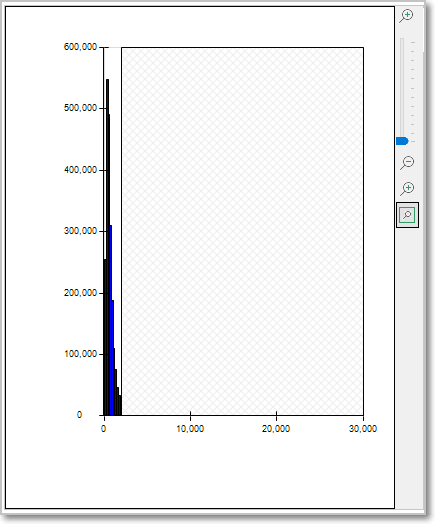The height and width of the screenshot is (524, 435).
Task: Click the blue zoom slider thumb
Action: pyautogui.click(x=402, y=141)
